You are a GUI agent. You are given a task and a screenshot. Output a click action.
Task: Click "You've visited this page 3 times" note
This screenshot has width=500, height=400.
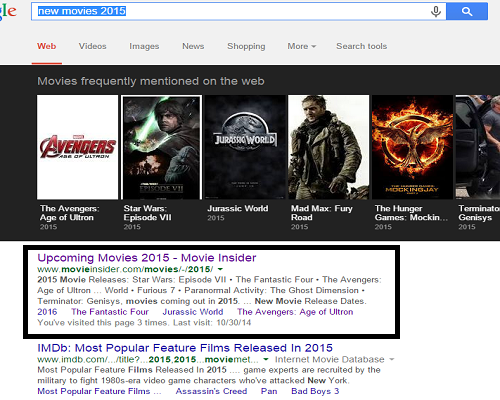pyautogui.click(x=144, y=323)
